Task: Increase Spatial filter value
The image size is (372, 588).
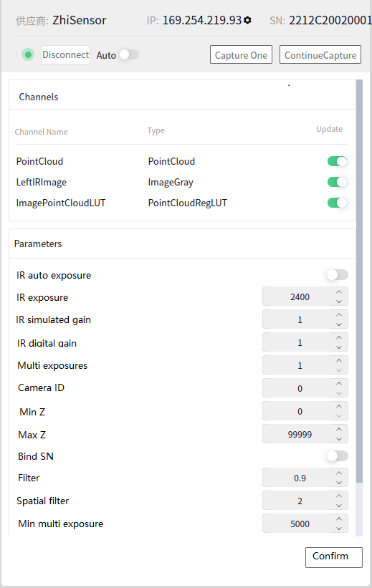Action: (339, 496)
